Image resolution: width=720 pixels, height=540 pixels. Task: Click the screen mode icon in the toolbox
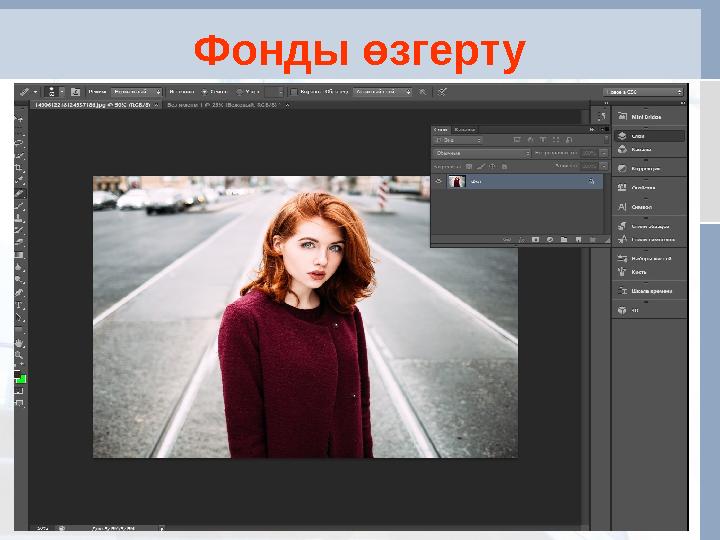click(x=19, y=404)
